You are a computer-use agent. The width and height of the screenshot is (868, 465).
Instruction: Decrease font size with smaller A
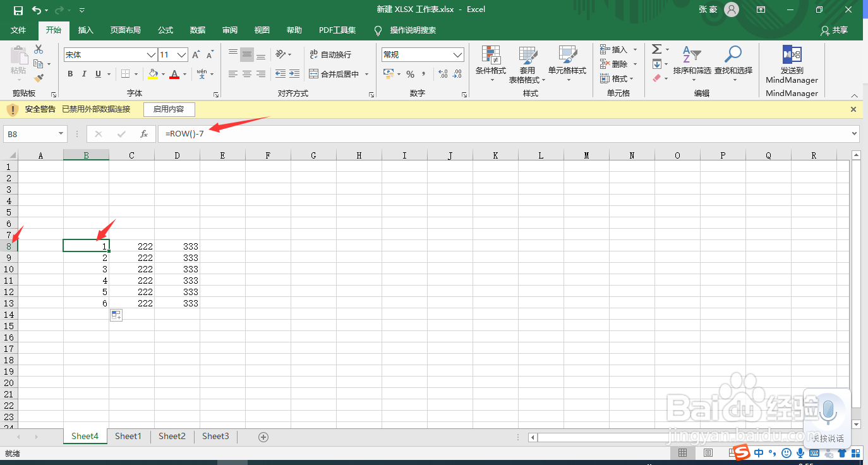pyautogui.click(x=210, y=55)
